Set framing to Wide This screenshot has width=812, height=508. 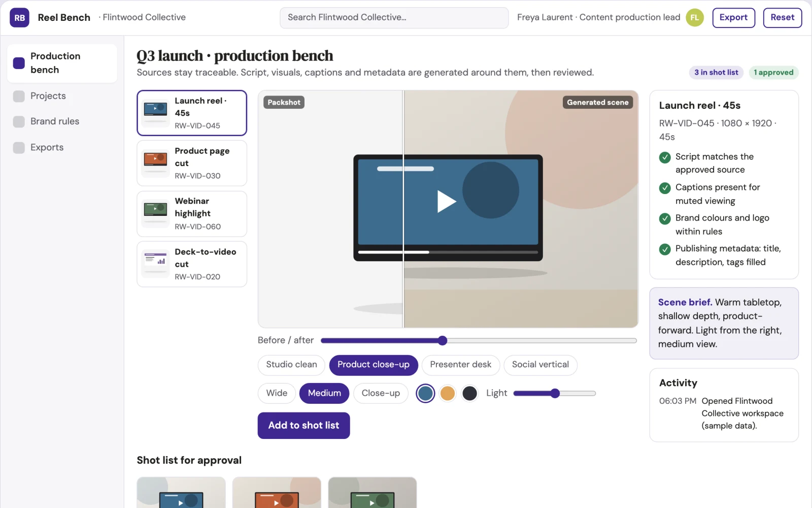pos(277,393)
